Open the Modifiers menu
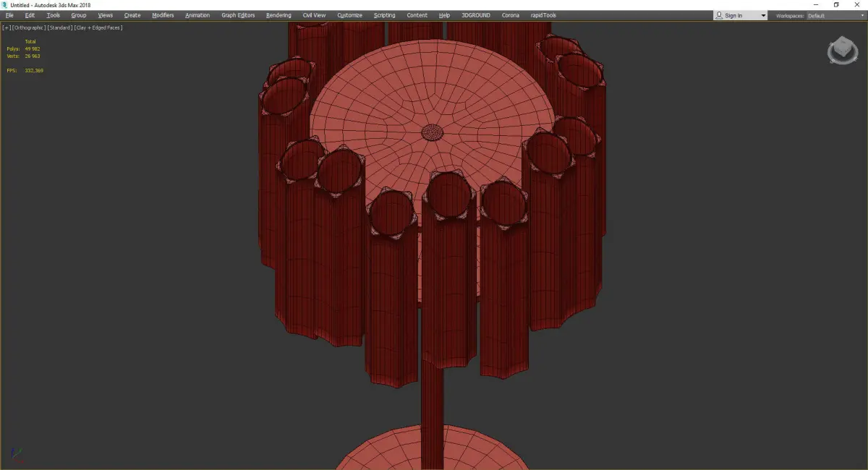 tap(163, 15)
